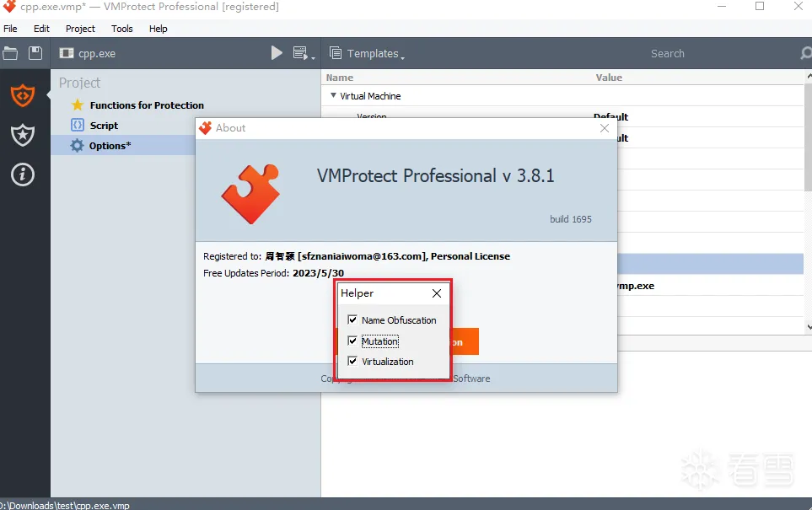Click the Value column header
Image resolution: width=812 pixels, height=510 pixels.
click(609, 78)
